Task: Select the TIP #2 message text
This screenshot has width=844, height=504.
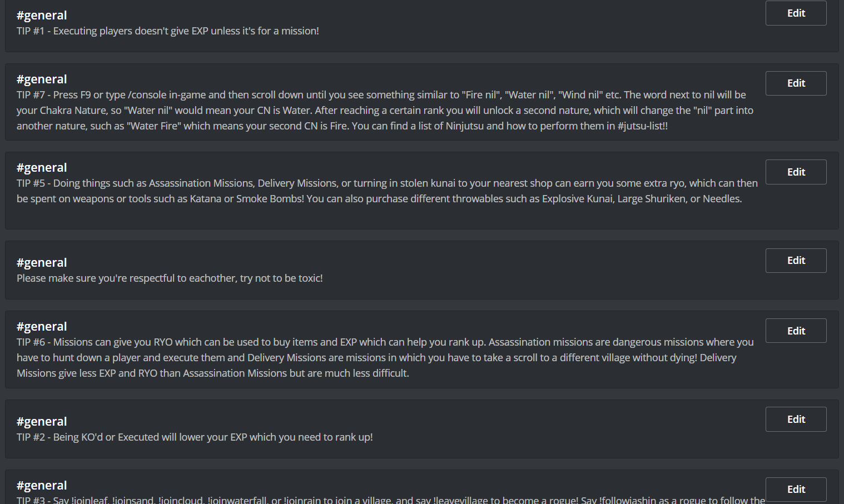Action: point(195,437)
